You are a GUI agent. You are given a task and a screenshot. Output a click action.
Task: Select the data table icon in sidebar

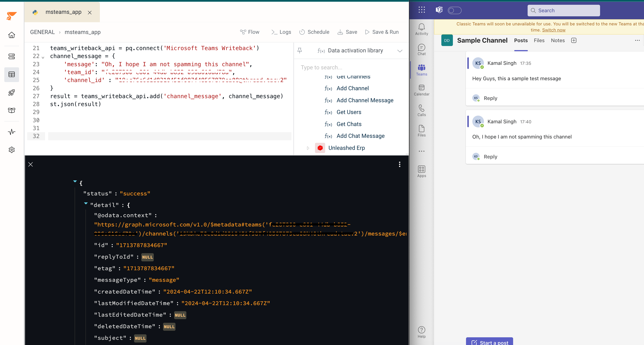(x=12, y=74)
